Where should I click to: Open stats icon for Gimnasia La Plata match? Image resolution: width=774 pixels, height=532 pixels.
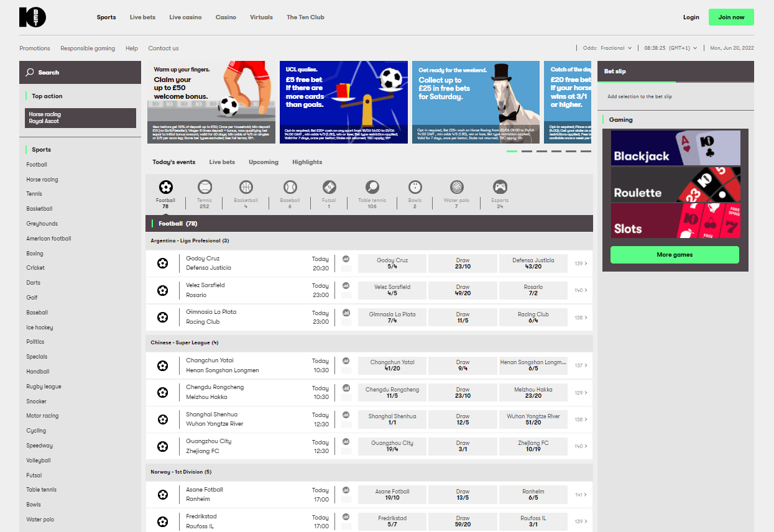(x=346, y=313)
